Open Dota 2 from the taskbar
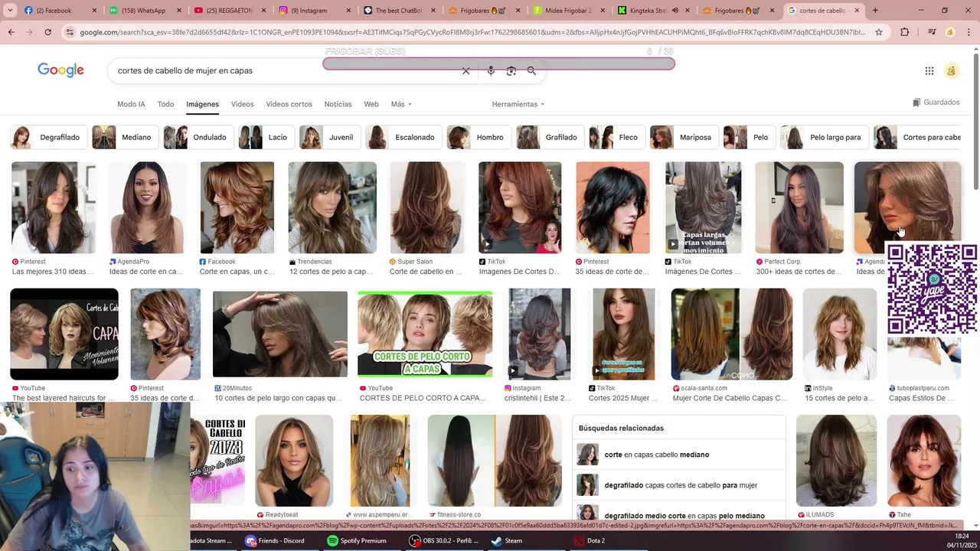980x551 pixels. (590, 540)
